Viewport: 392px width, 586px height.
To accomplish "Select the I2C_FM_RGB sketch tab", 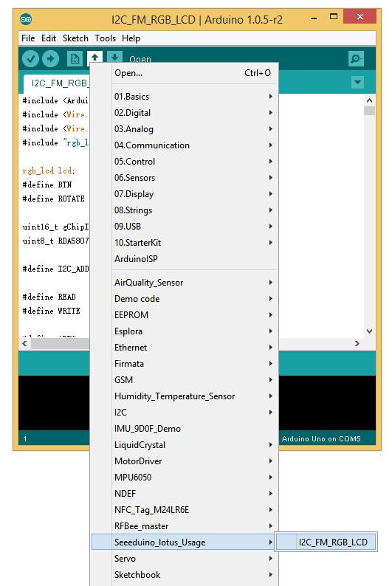I will coord(57,83).
